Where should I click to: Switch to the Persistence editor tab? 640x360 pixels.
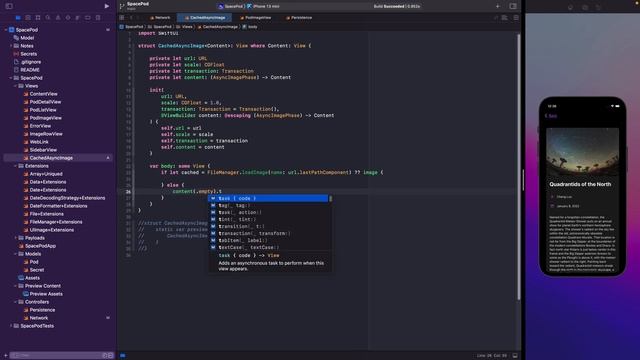pyautogui.click(x=299, y=18)
